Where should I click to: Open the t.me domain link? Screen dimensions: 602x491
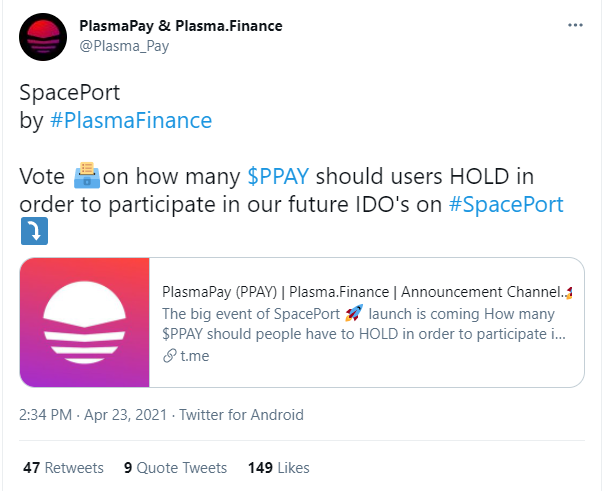click(x=195, y=356)
